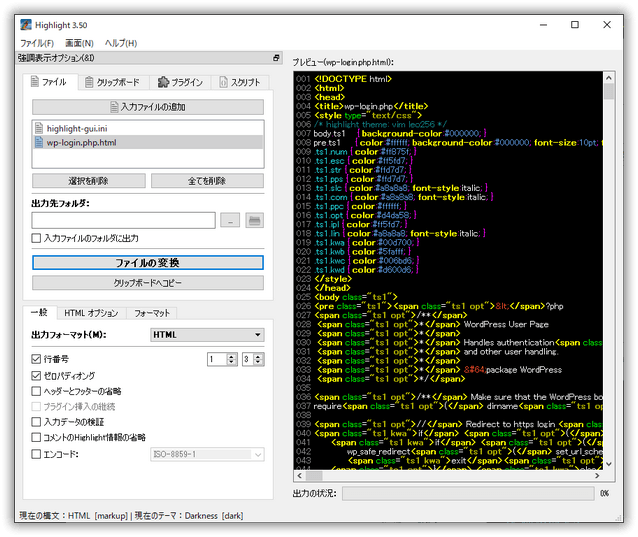Open the プラグイン tab with the puzzle icon
This screenshot has height=537, width=638.
point(179,83)
